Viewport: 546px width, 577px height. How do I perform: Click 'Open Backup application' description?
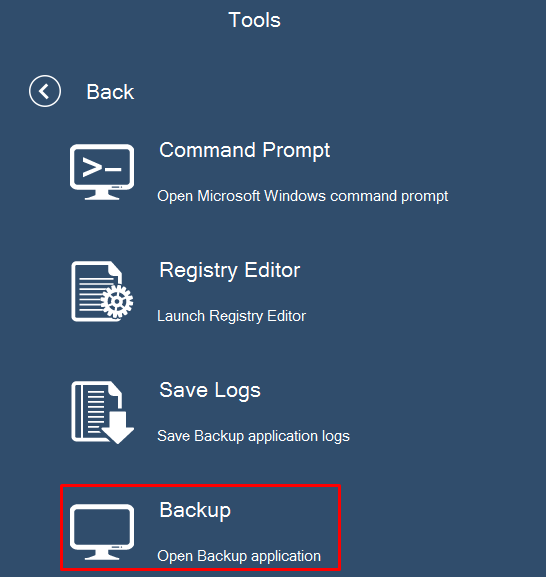pyautogui.click(x=239, y=556)
